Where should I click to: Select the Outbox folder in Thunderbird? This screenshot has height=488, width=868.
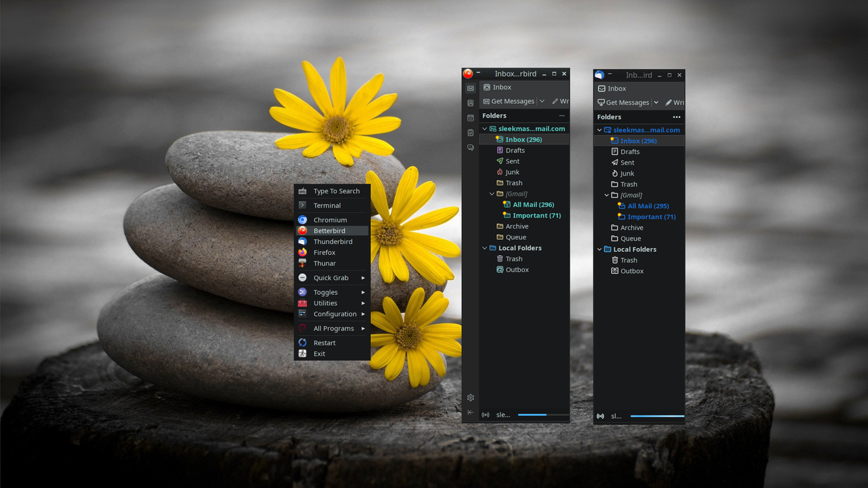click(x=639, y=271)
